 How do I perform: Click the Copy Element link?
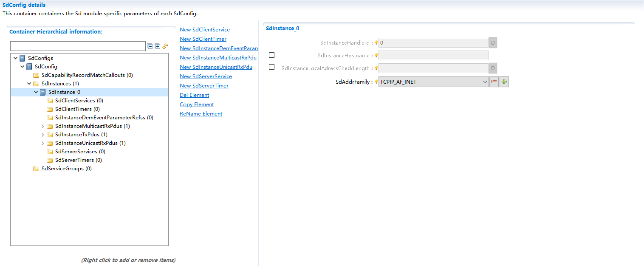click(x=196, y=104)
